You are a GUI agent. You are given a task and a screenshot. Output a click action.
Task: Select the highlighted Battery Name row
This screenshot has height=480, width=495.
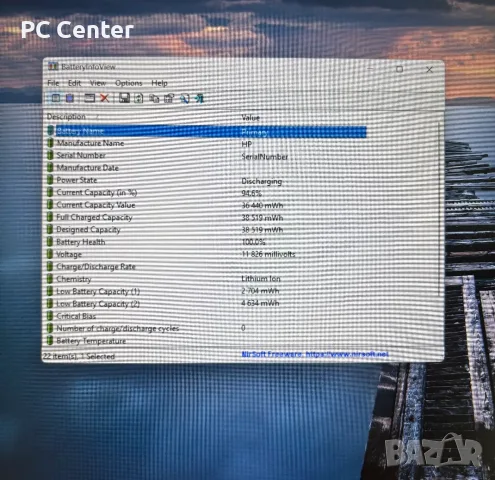207,131
